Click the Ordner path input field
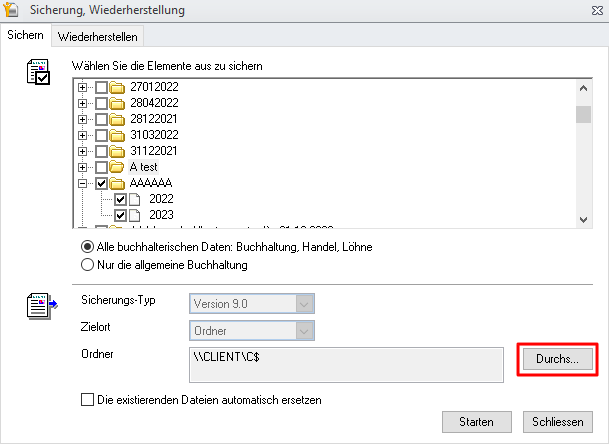This screenshot has height=444, width=609. pos(345,364)
